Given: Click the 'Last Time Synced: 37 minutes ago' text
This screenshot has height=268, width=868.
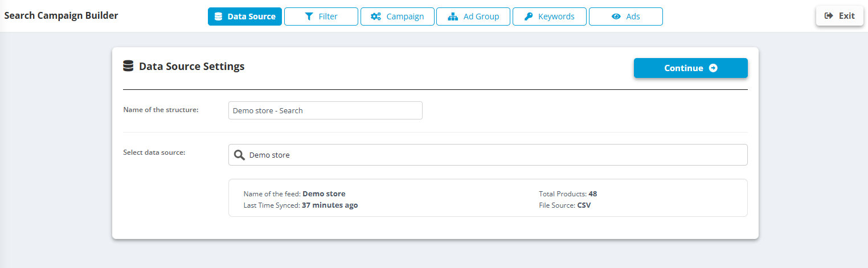Looking at the screenshot, I should pos(301,205).
